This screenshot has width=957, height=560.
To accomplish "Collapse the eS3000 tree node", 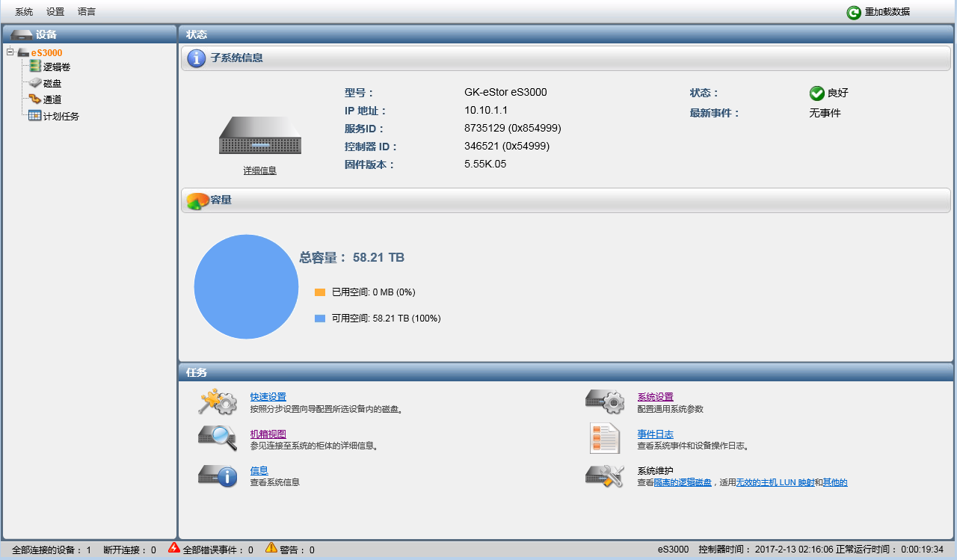I will coord(10,52).
